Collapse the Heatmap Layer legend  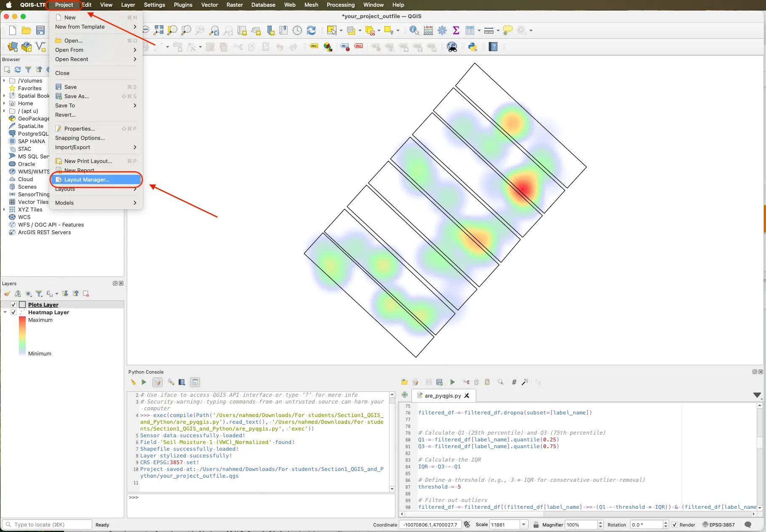click(x=5, y=312)
